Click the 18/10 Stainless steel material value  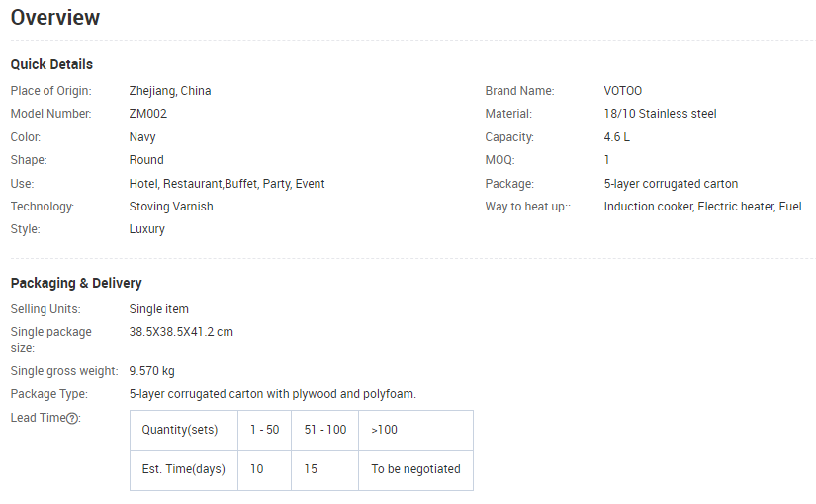660,114
